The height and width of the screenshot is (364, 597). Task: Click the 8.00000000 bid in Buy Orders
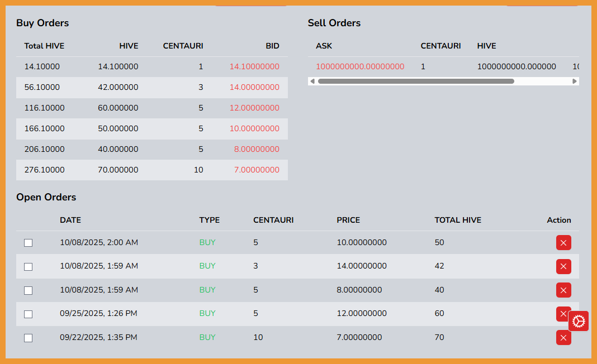pyautogui.click(x=257, y=149)
